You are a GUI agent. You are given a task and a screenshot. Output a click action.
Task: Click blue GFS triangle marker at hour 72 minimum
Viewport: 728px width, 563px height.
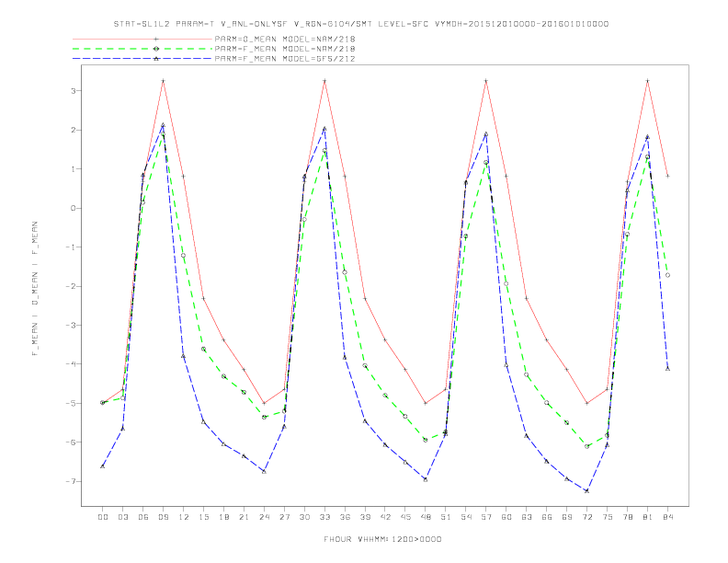point(586,490)
